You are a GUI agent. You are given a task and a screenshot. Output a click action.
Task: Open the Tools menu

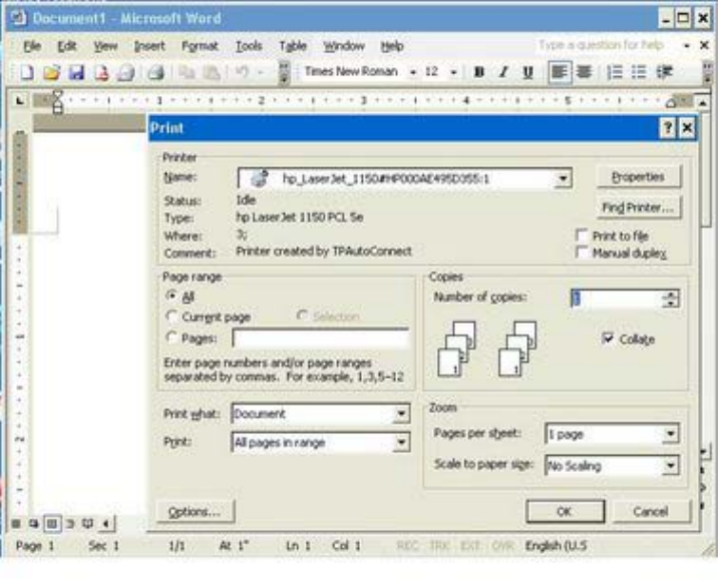(249, 46)
